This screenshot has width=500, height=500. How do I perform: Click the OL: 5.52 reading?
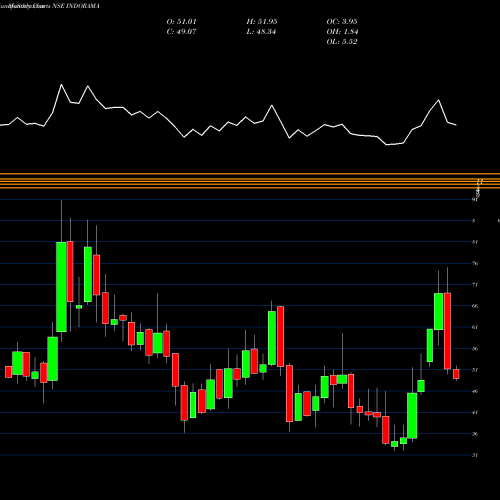pos(342,42)
